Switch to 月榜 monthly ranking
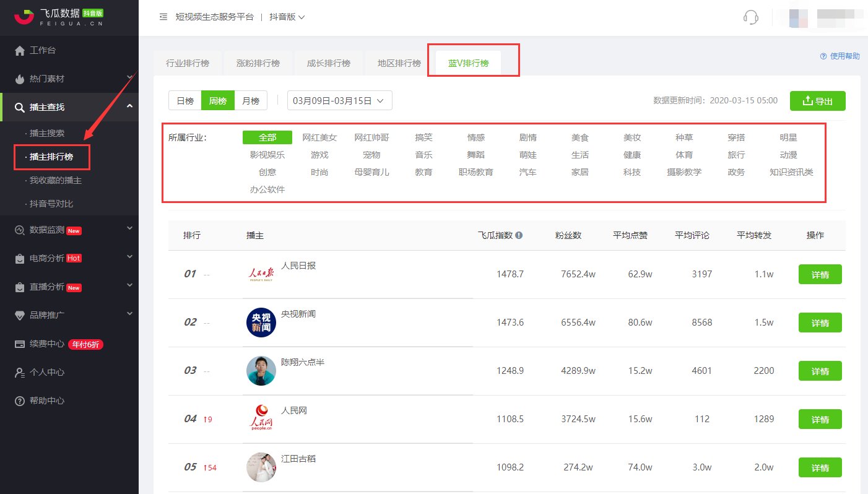 pos(251,101)
